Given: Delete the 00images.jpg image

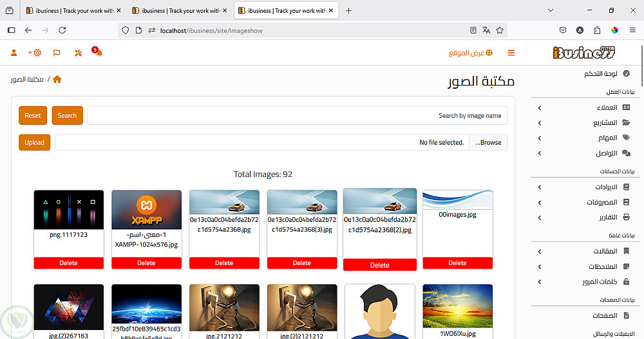Looking at the screenshot, I should point(457,263).
